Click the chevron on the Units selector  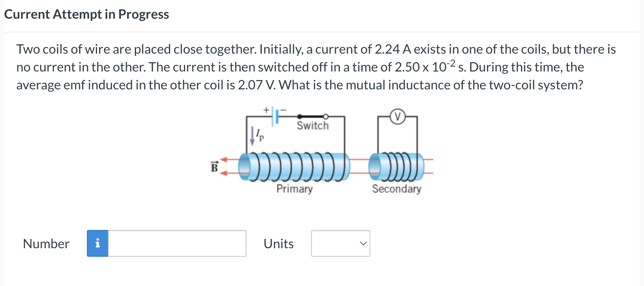point(363,244)
